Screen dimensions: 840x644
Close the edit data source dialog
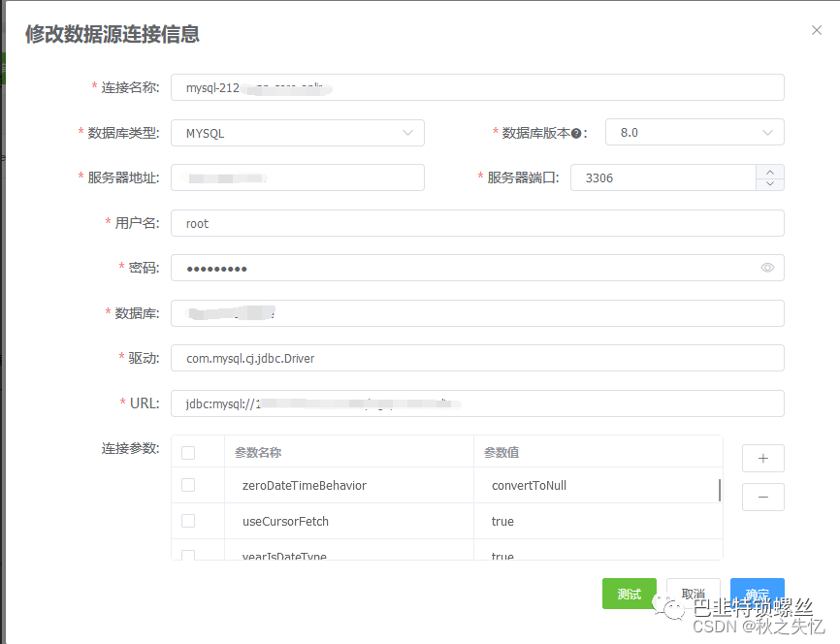pos(817,30)
